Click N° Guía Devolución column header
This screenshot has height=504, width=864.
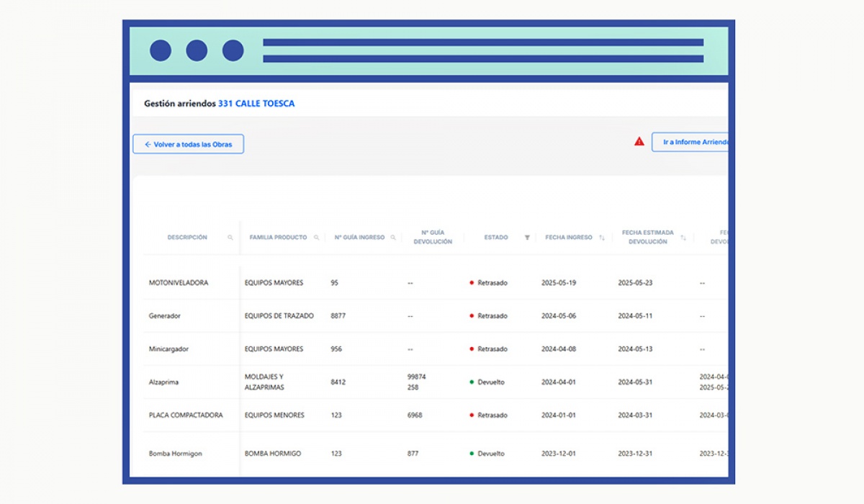pyautogui.click(x=433, y=238)
